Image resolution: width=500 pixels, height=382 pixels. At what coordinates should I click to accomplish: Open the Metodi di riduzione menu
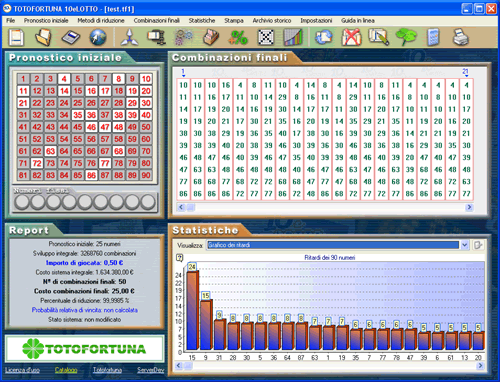(x=101, y=21)
